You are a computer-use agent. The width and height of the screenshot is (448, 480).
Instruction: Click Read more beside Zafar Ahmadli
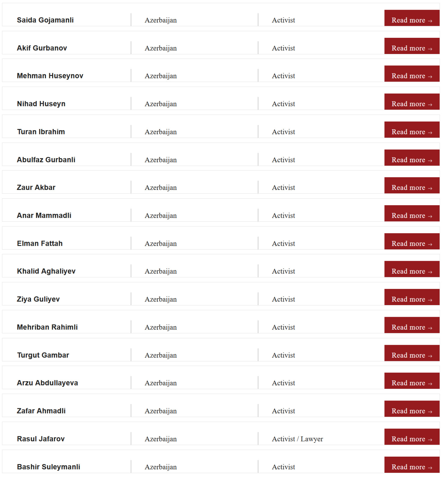point(411,409)
